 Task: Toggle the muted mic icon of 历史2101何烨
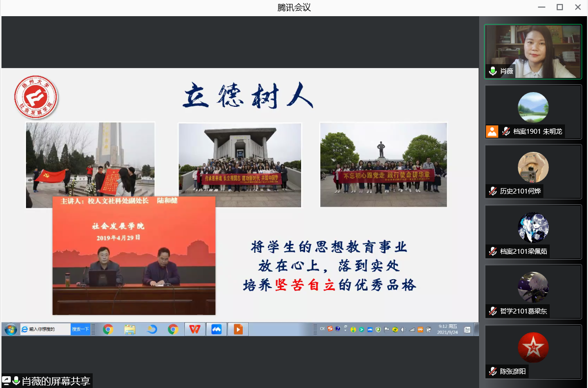492,192
